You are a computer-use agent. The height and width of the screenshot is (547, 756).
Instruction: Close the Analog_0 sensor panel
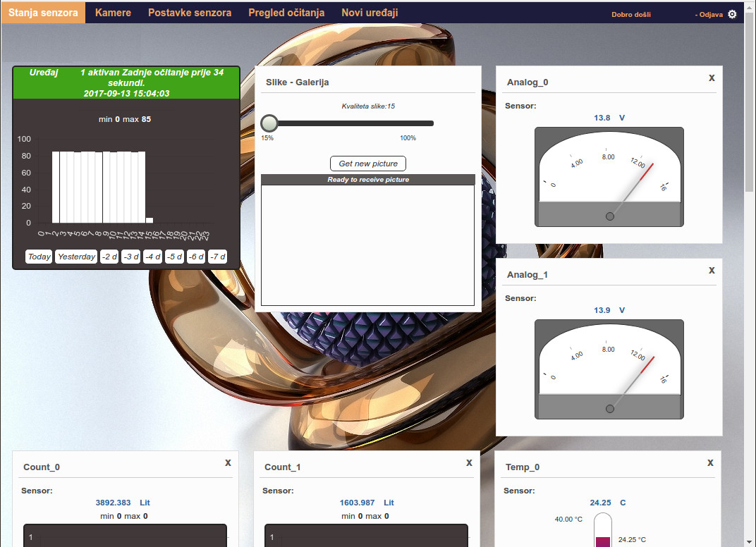712,78
